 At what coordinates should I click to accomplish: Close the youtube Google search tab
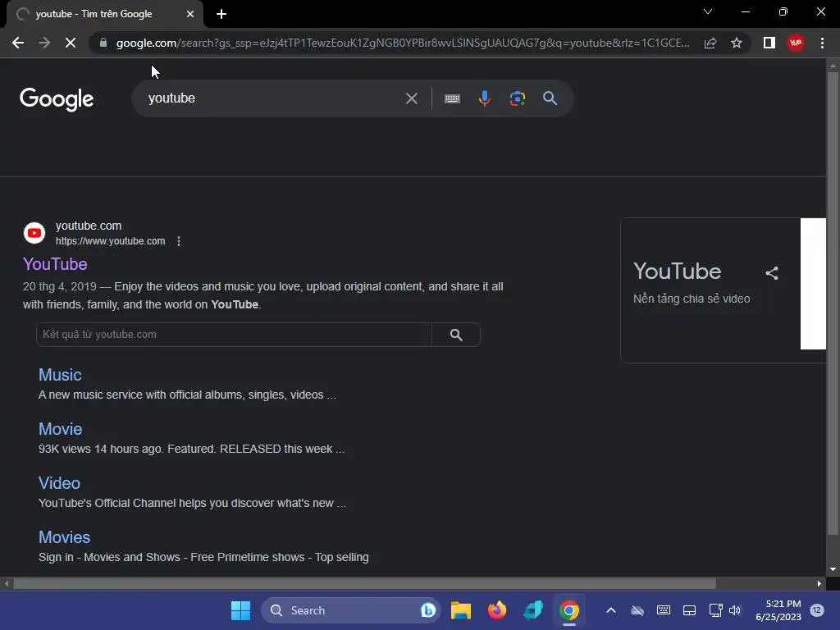click(190, 14)
